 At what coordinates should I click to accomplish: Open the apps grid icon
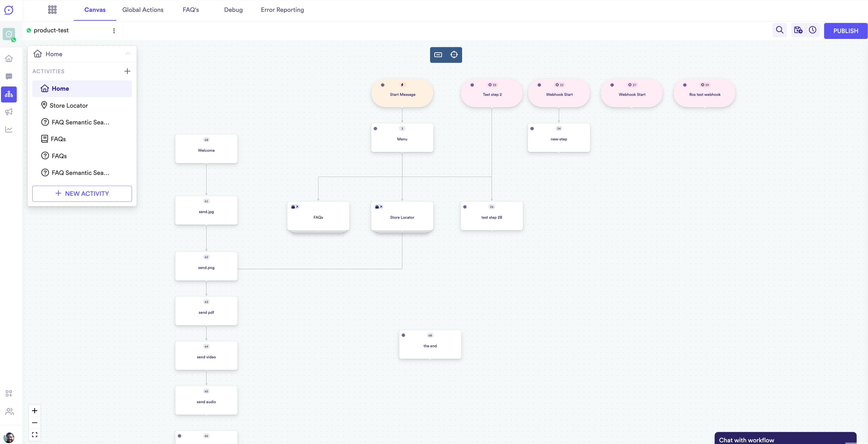52,10
